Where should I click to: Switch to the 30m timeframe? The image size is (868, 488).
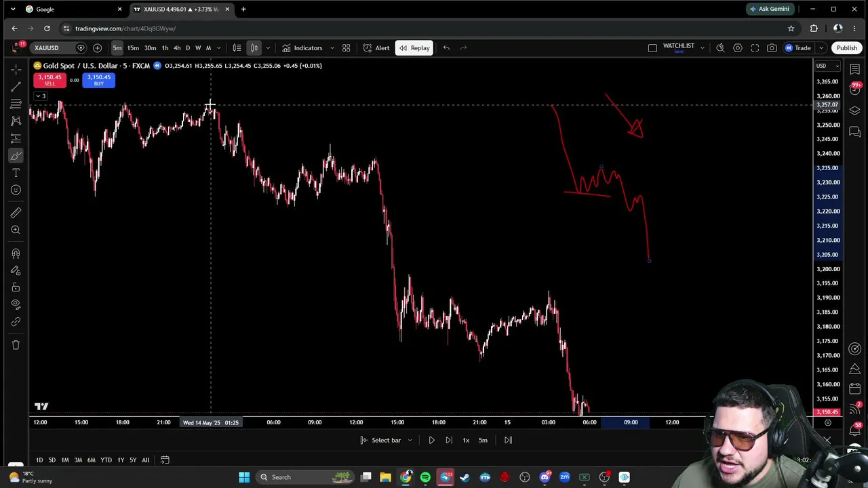point(150,48)
